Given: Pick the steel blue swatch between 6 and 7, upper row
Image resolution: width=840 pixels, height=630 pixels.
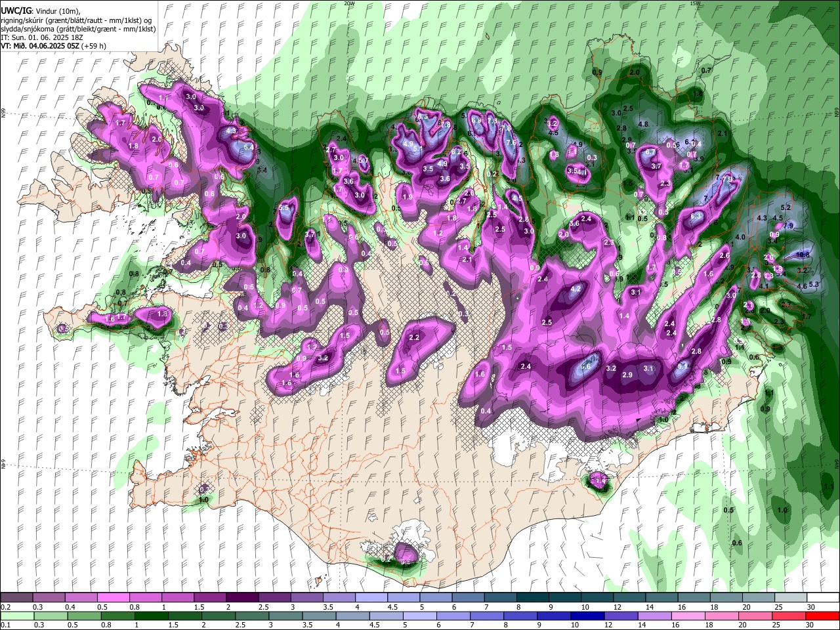Looking at the screenshot, I should pos(469,597).
